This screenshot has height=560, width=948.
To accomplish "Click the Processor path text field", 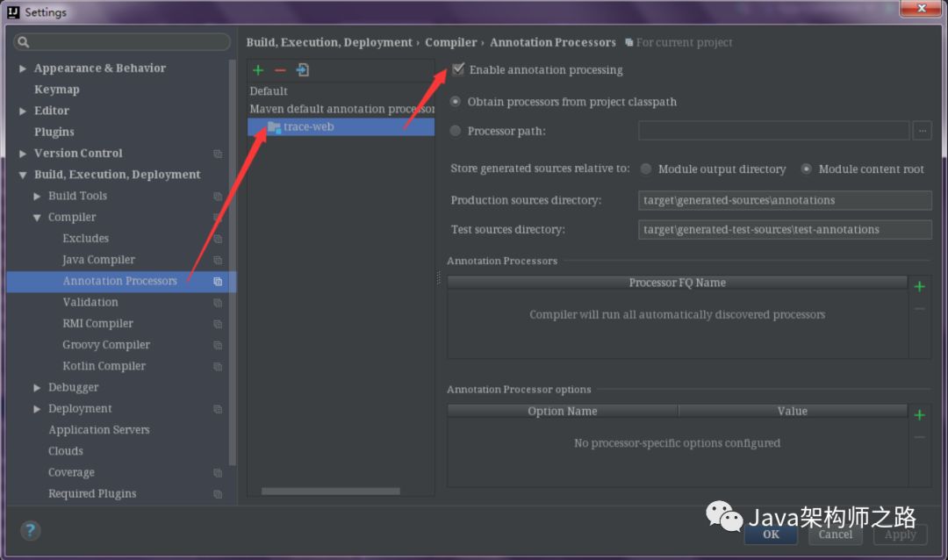I will 773,131.
